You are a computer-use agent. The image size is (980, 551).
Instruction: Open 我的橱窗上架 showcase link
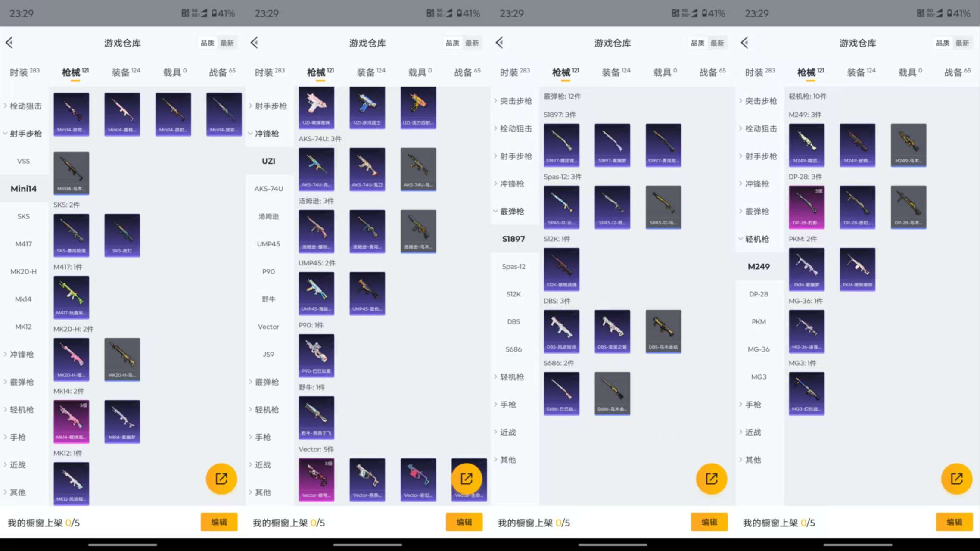tap(44, 522)
